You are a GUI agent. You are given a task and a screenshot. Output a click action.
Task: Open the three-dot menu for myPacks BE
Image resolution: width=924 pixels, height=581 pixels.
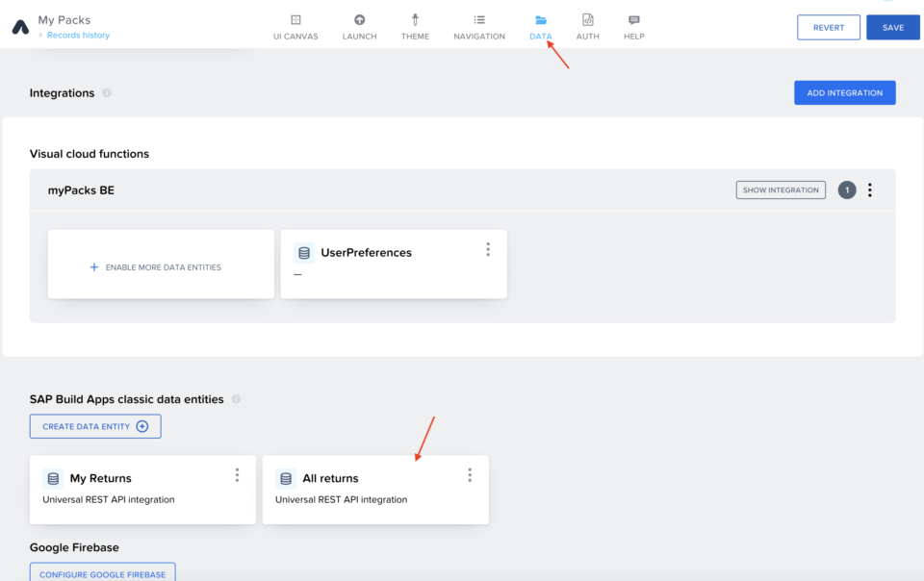870,190
